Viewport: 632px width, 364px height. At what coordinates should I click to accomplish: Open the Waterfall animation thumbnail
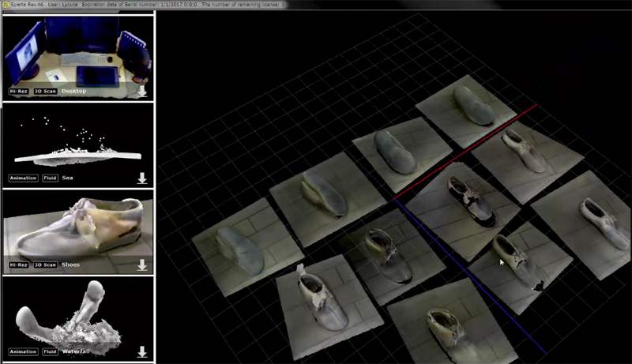point(77,312)
